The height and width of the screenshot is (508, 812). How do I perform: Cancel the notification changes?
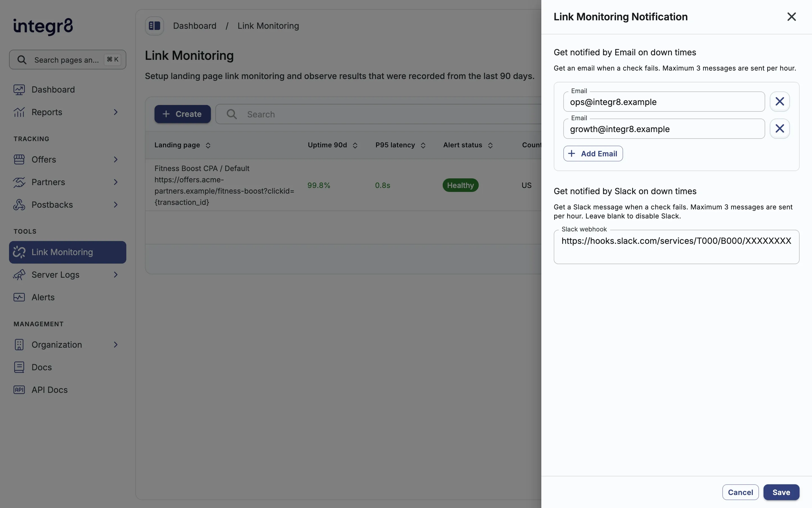click(x=740, y=492)
